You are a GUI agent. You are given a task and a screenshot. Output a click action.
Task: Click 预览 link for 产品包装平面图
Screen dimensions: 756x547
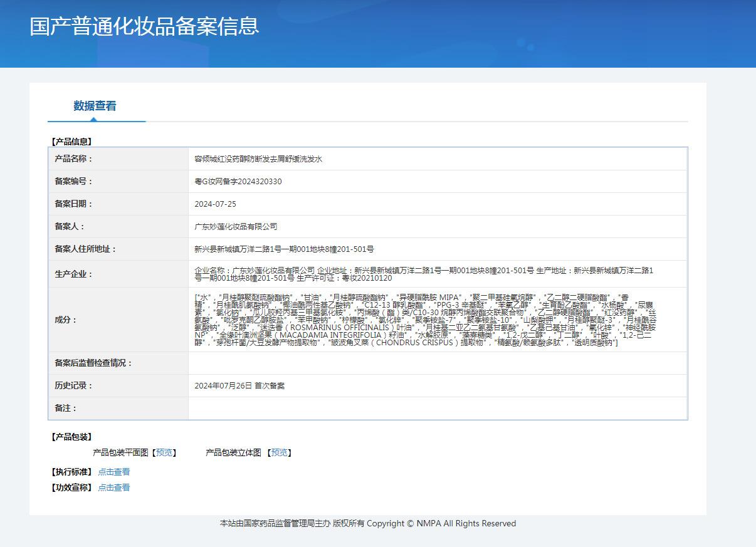(164, 452)
